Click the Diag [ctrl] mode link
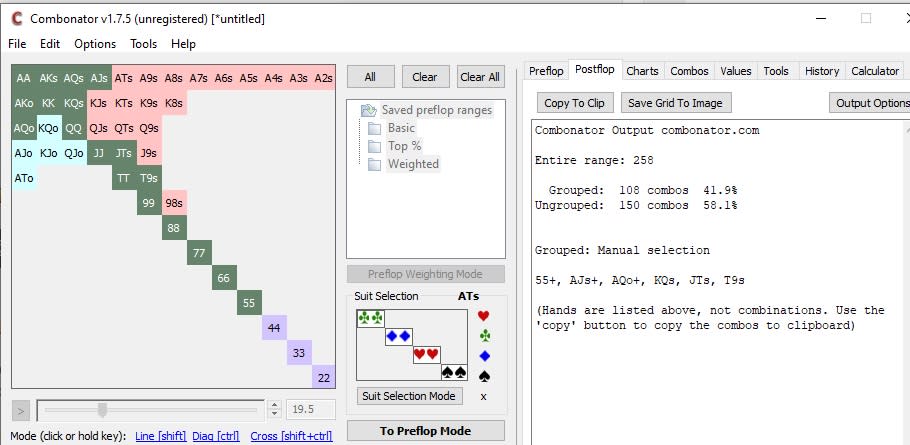The height and width of the screenshot is (445, 910). (x=215, y=436)
